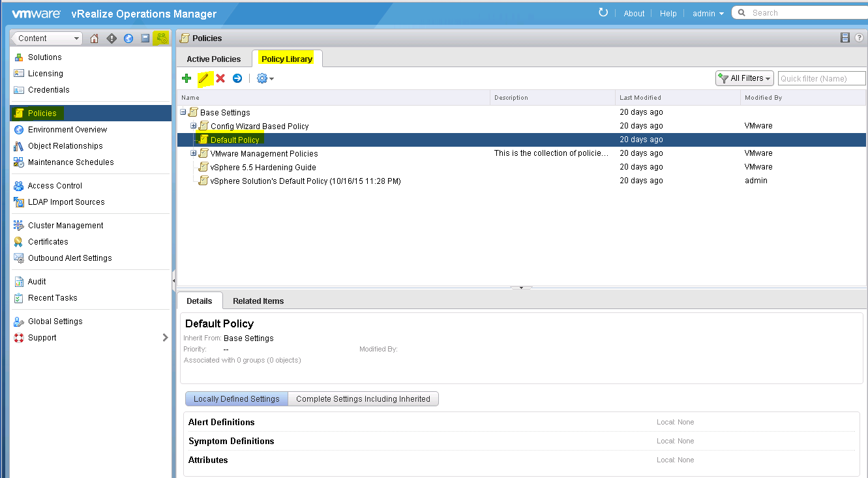868x478 pixels.
Task: Expand VMware Management Policies node
Action: tap(194, 153)
